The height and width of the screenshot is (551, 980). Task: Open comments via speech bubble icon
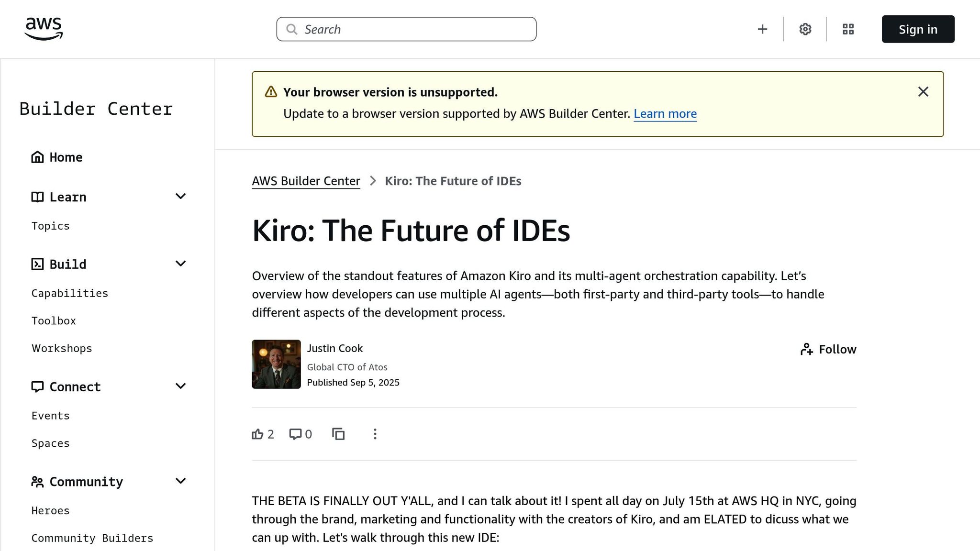pos(295,434)
